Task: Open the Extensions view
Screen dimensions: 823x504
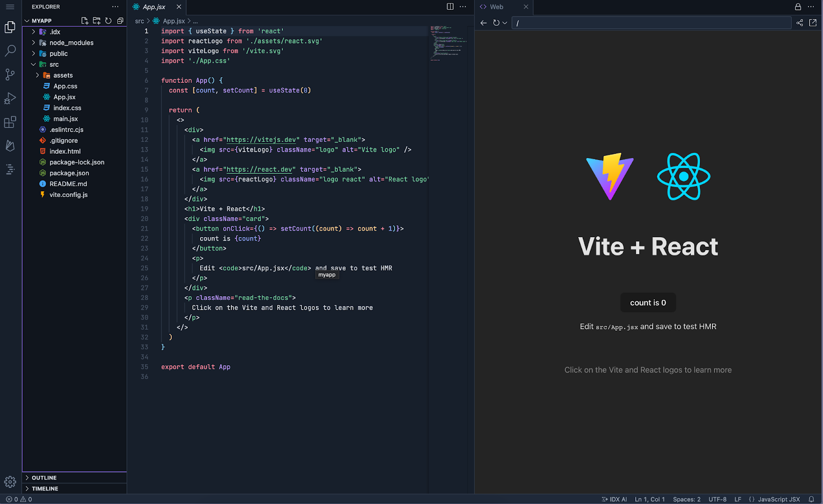Action: pos(10,122)
